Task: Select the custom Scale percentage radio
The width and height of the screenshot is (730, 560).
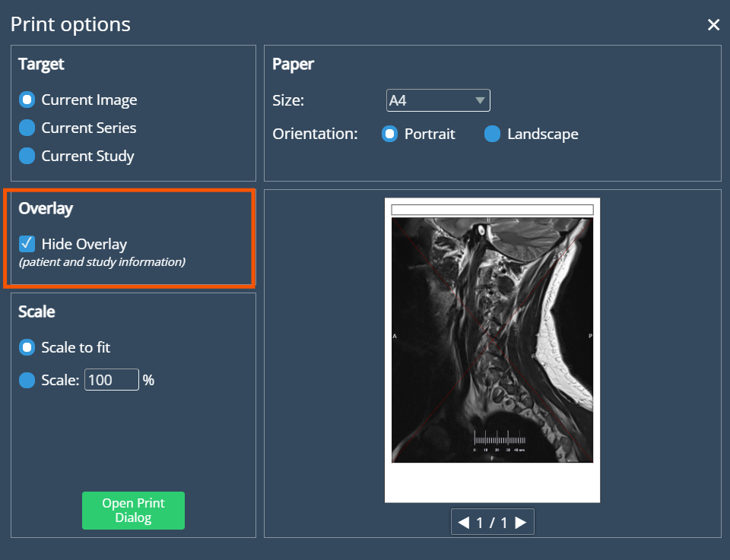Action: click(27, 380)
